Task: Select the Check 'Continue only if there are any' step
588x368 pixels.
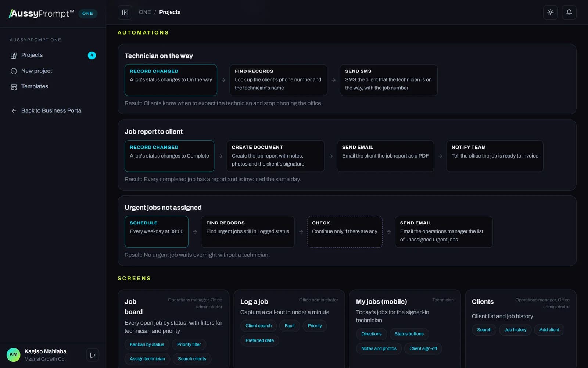Action: click(x=345, y=232)
